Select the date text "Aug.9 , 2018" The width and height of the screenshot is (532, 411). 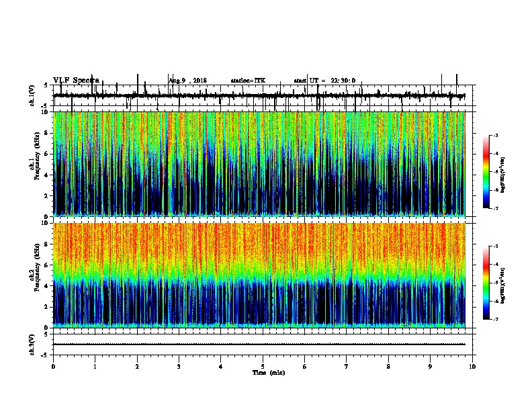coord(187,81)
